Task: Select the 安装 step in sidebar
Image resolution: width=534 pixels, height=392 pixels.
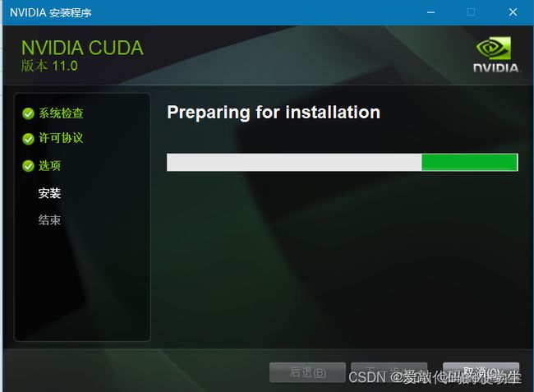Action: [50, 193]
